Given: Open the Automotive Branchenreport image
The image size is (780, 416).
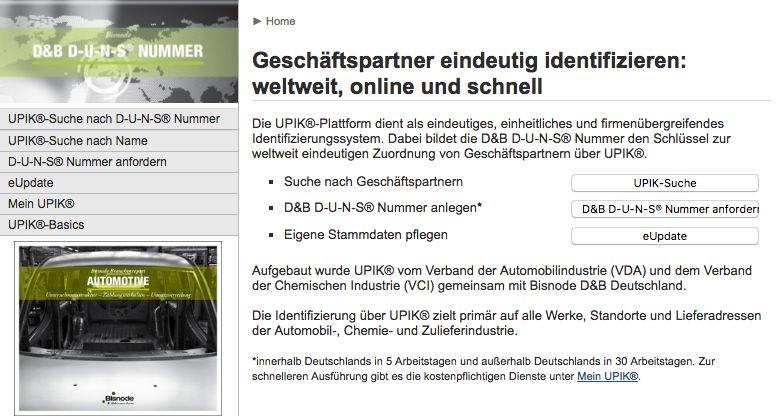Looking at the screenshot, I should click(118, 328).
